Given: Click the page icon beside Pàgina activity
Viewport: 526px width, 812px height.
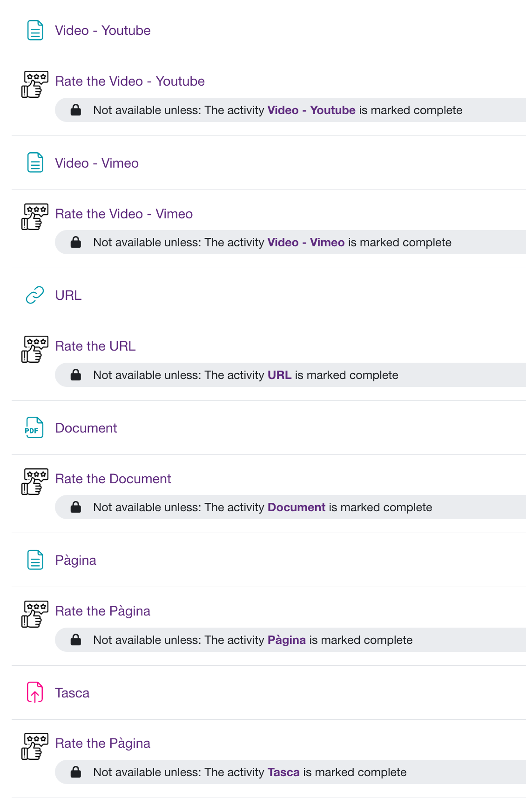Looking at the screenshot, I should [x=35, y=560].
